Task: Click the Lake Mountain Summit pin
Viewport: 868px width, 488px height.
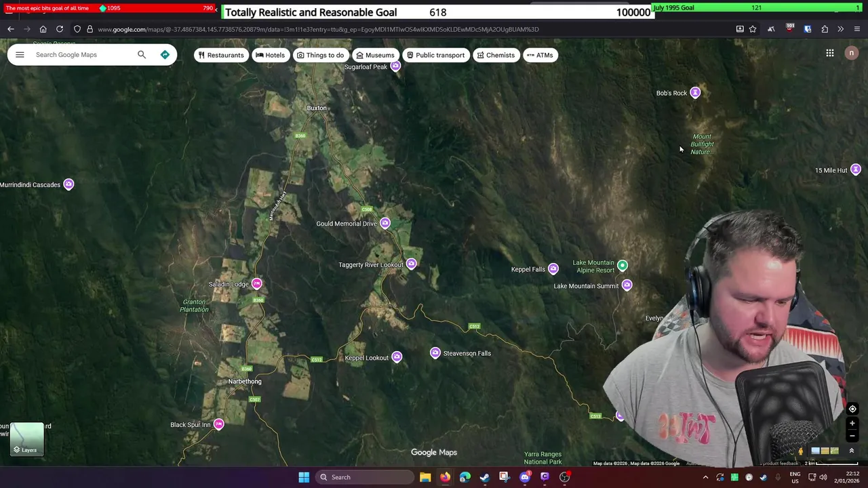Action: 627,286
